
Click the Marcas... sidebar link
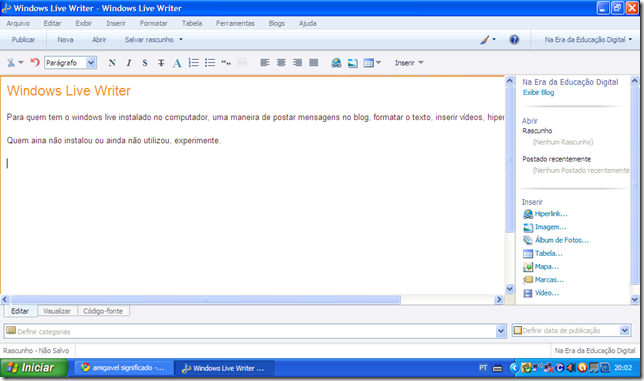pos(549,280)
